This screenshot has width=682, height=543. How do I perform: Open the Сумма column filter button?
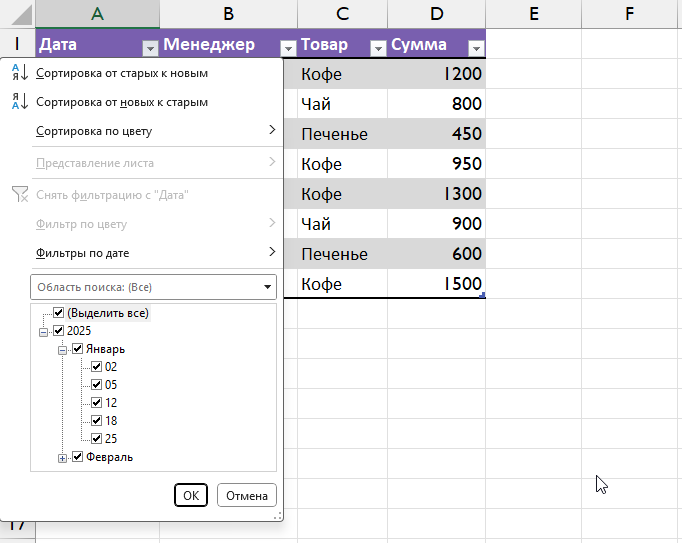pos(475,46)
